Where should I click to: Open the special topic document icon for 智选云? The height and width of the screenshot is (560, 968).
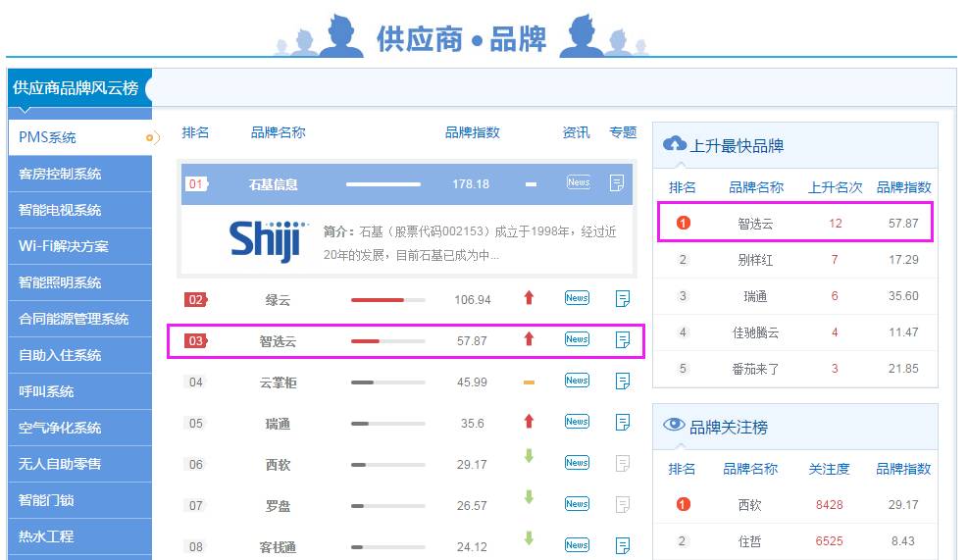tap(622, 340)
